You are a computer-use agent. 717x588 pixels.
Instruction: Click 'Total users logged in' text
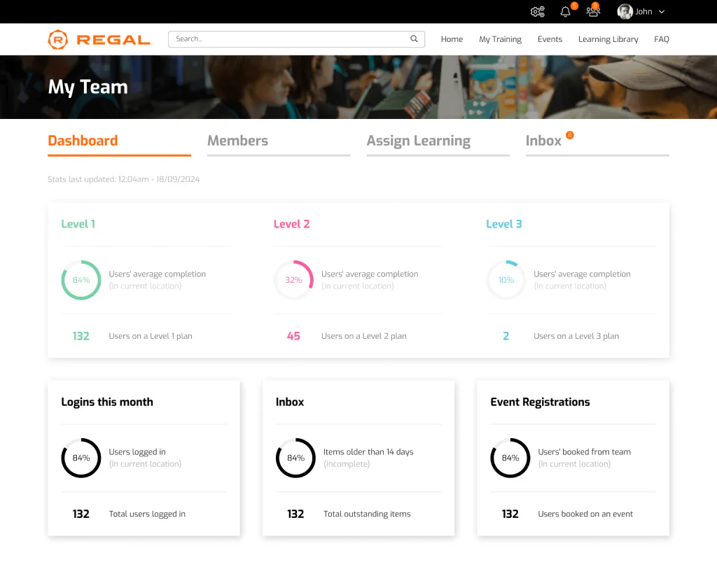[147, 514]
